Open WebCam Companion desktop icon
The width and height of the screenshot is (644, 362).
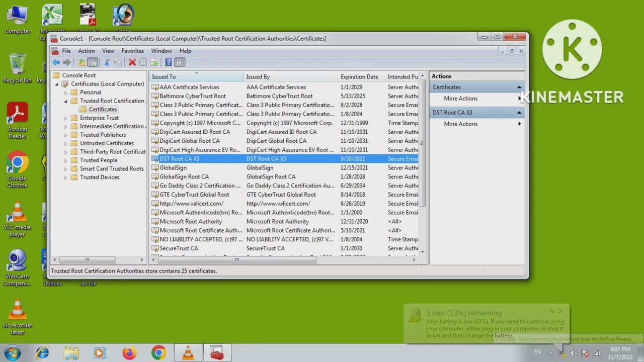point(17,268)
